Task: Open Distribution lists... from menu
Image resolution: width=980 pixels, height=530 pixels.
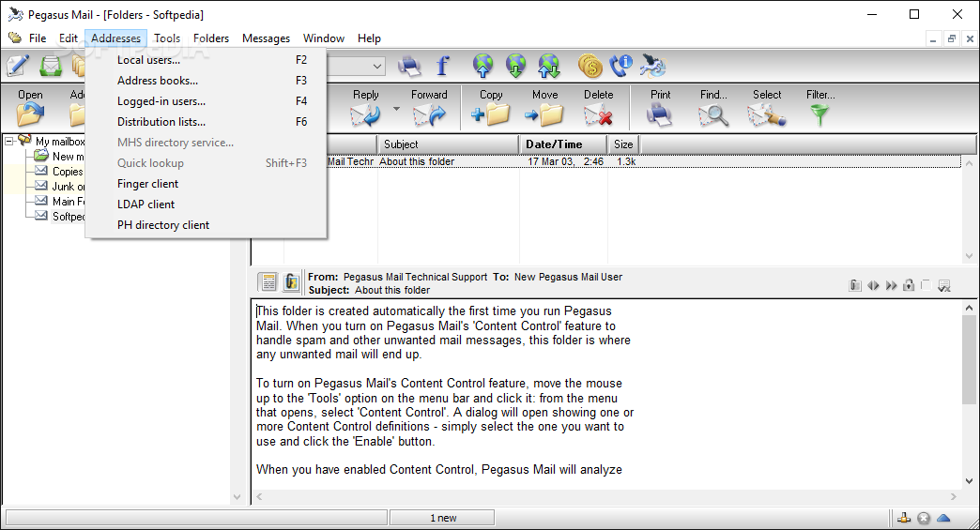Action: point(207,122)
